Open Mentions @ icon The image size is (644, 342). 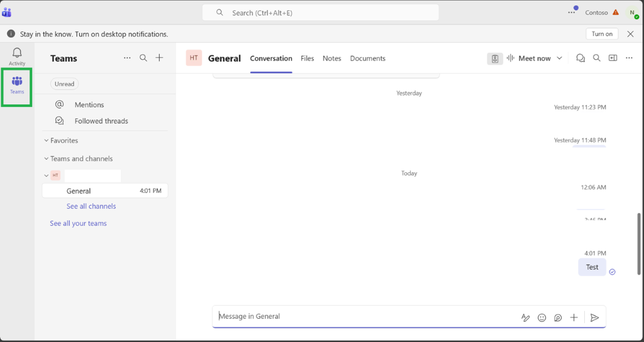click(x=60, y=104)
